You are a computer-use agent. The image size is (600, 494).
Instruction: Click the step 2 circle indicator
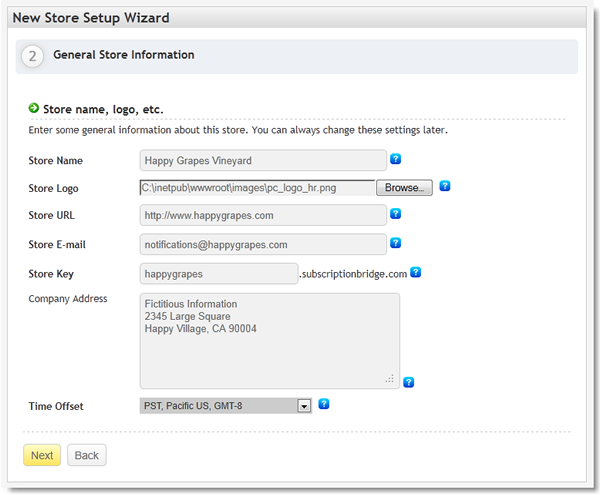33,56
